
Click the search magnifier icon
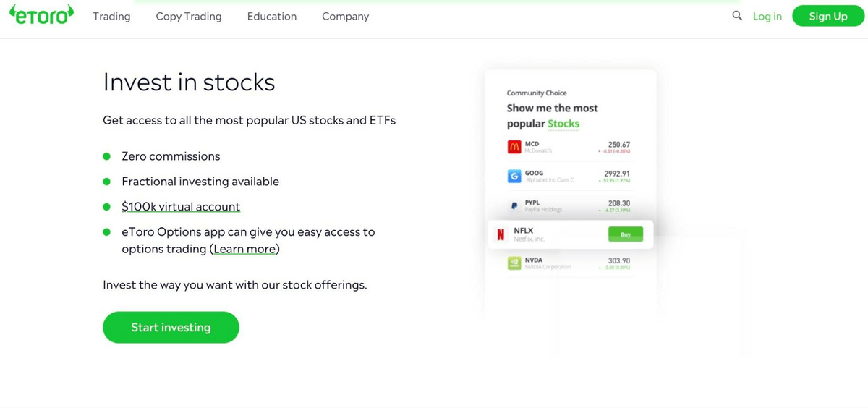(737, 15)
